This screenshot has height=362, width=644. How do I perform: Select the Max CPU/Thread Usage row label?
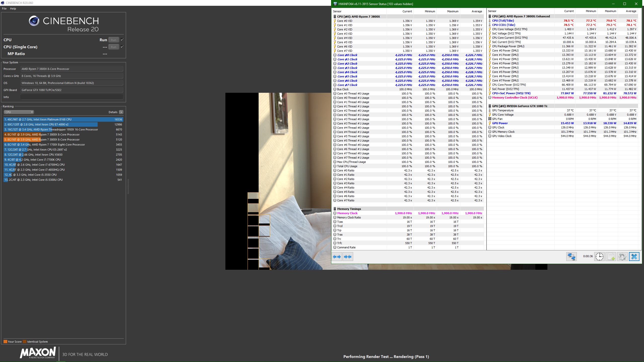[351, 162]
